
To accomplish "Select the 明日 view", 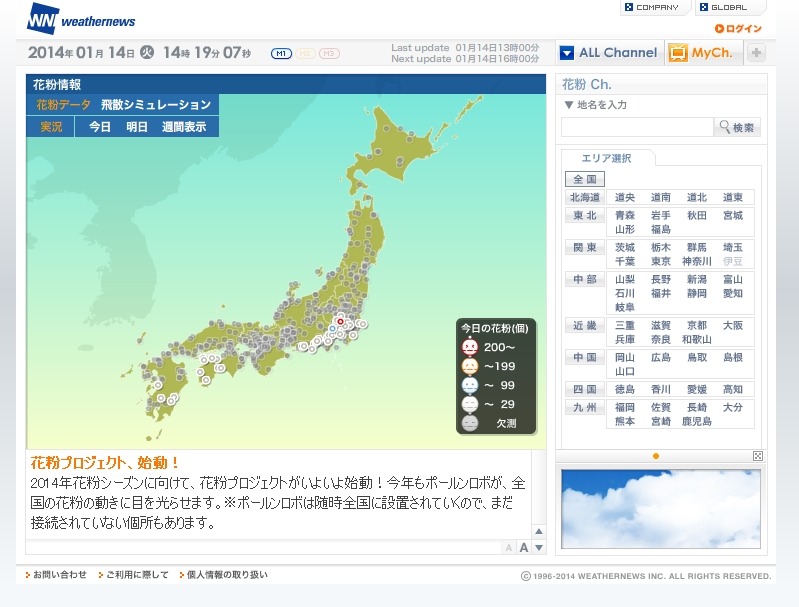I will tap(137, 126).
